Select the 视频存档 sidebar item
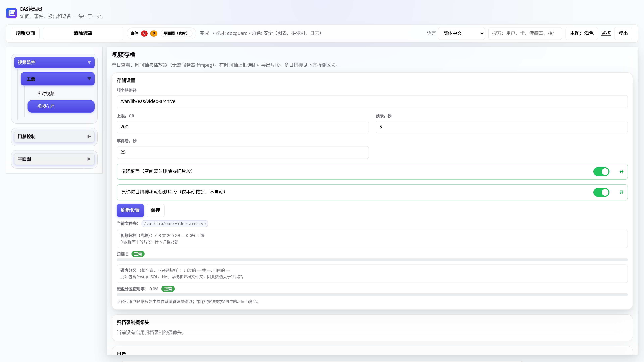This screenshot has width=644, height=362. [61, 106]
